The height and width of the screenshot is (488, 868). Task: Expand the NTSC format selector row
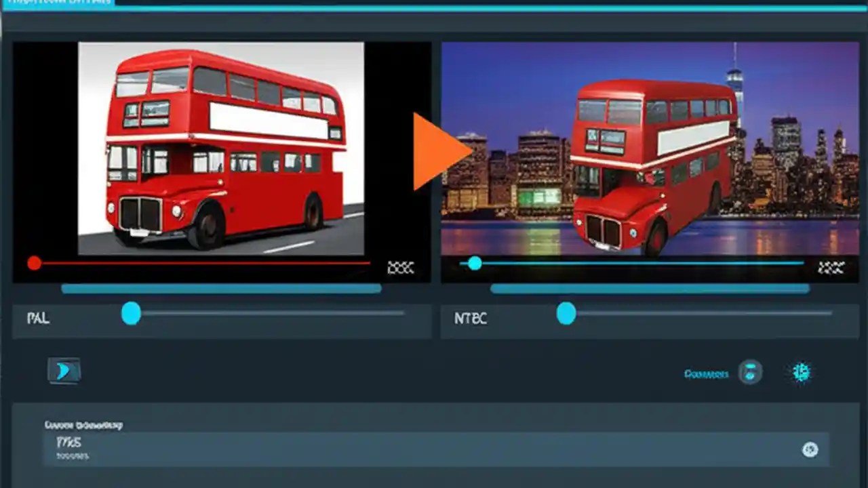click(648, 317)
